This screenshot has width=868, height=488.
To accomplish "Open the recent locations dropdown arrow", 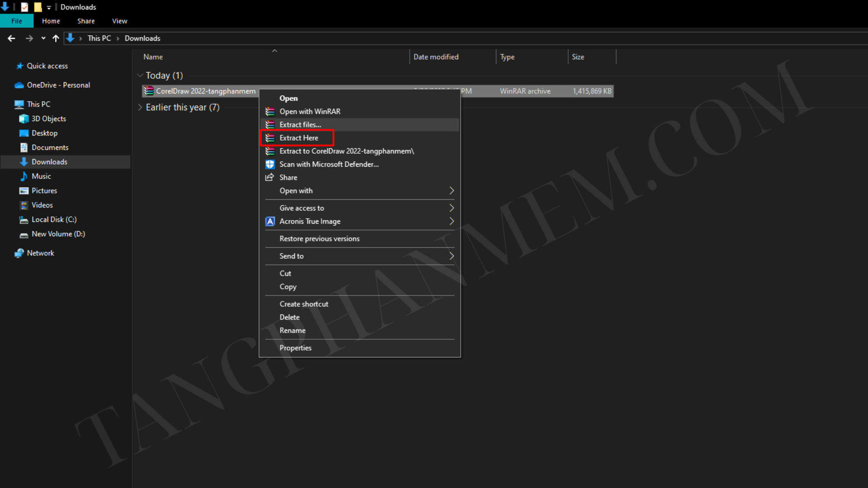I will (x=43, y=38).
